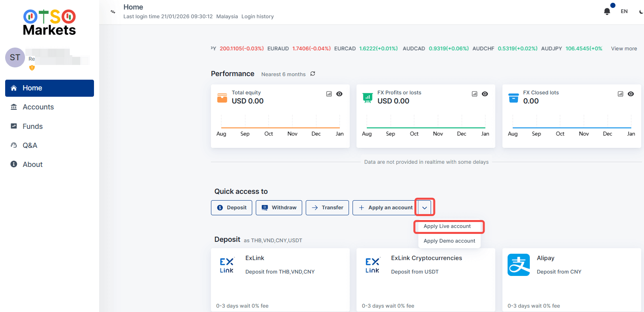Open chart icon on FX Profits card
Image resolution: width=644 pixels, height=312 pixels.
point(474,94)
